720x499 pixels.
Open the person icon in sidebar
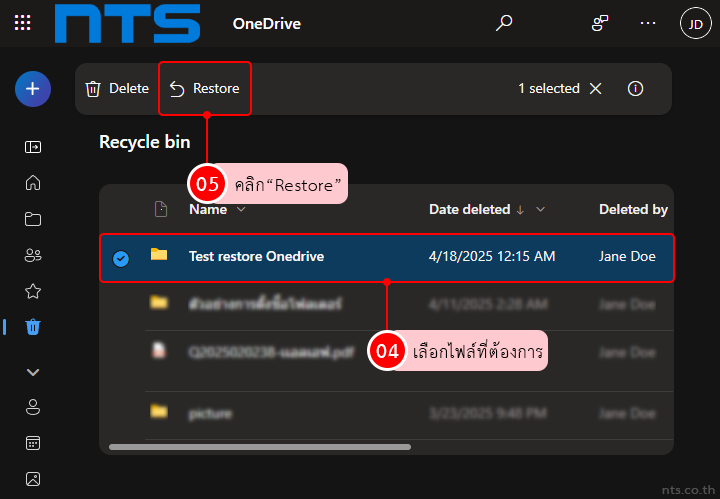coord(33,407)
